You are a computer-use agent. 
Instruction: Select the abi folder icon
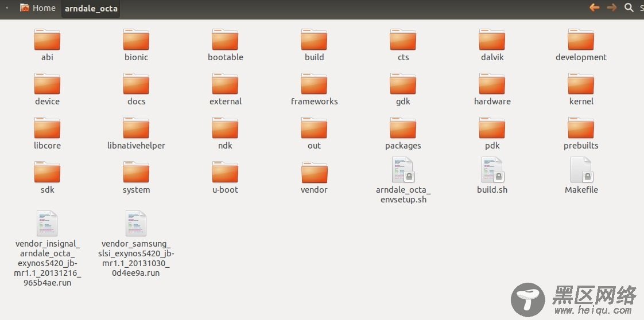(47, 40)
